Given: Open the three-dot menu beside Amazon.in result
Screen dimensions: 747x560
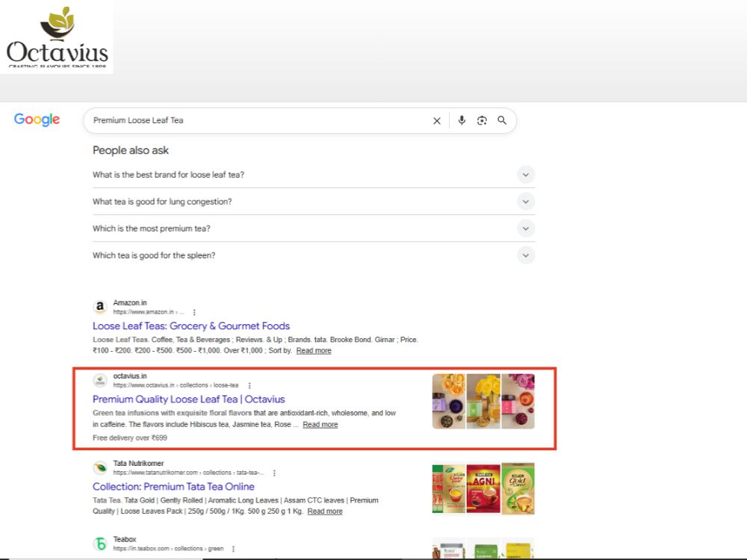Looking at the screenshot, I should click(194, 312).
